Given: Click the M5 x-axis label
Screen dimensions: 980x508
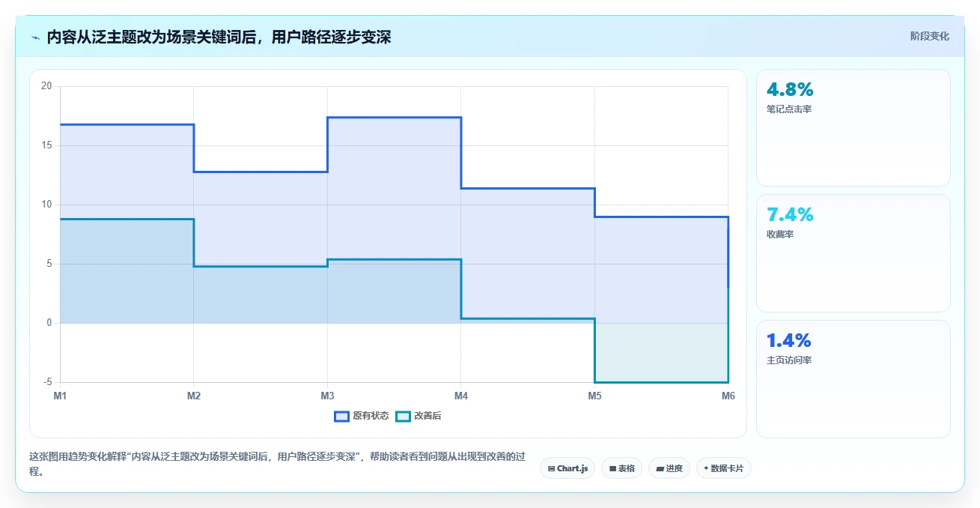Looking at the screenshot, I should [594, 396].
